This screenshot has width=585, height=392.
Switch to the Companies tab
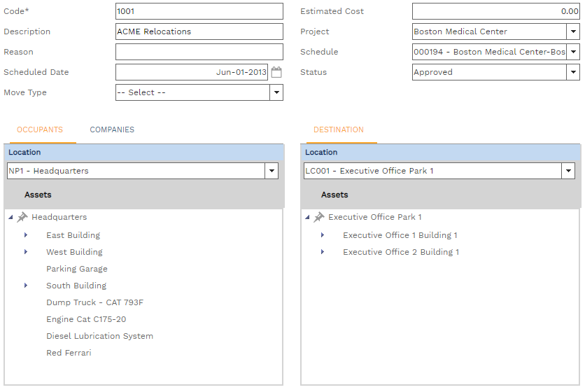click(112, 129)
